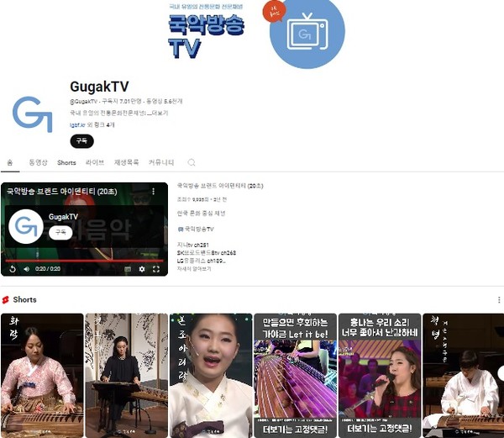This screenshot has height=438, width=504.
Task: Click the GugakTV channel name heading
Action: coord(99,87)
